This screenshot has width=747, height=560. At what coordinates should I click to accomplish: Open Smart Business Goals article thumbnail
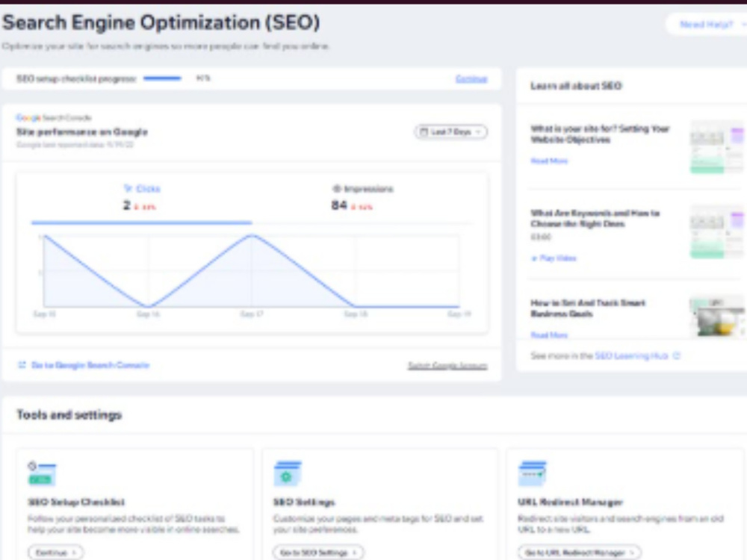click(716, 317)
